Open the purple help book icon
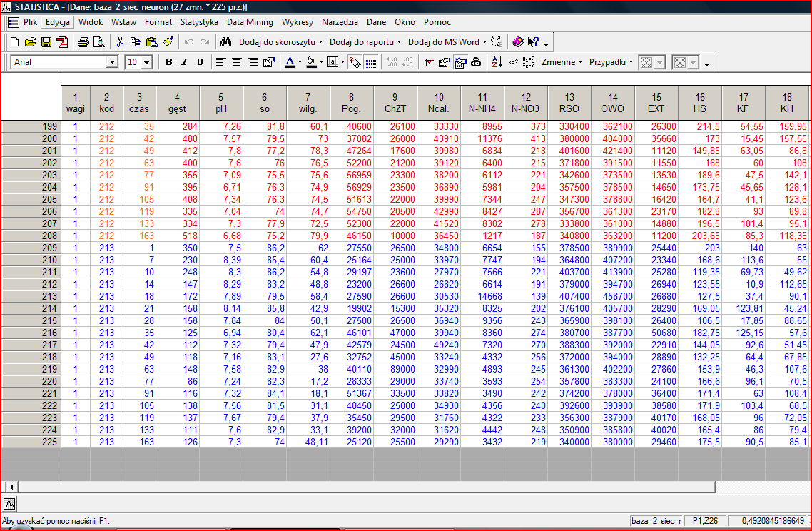The height and width of the screenshot is (531, 812). [x=518, y=42]
